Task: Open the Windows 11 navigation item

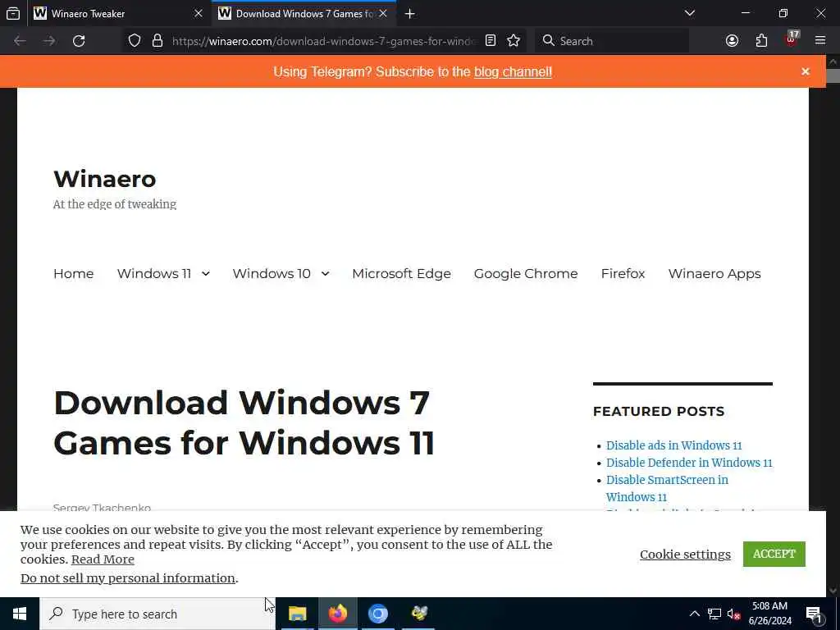Action: coord(154,274)
